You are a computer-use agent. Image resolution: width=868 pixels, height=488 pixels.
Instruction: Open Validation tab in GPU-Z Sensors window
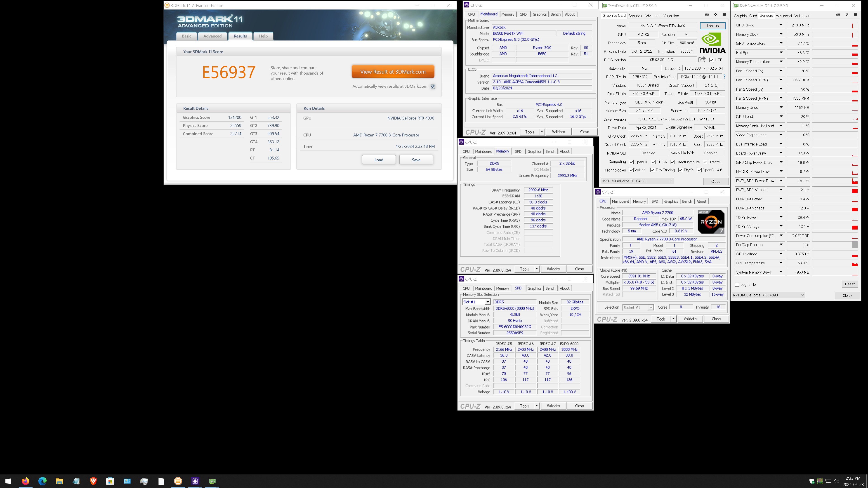click(802, 16)
